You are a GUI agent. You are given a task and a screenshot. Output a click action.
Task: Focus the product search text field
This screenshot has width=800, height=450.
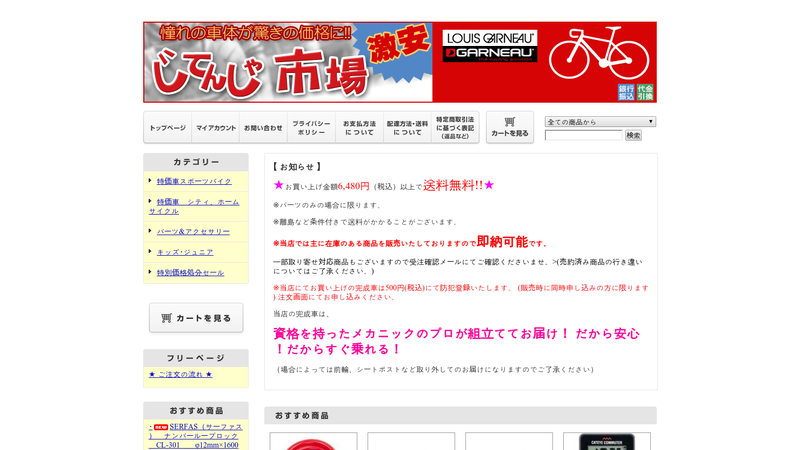584,135
